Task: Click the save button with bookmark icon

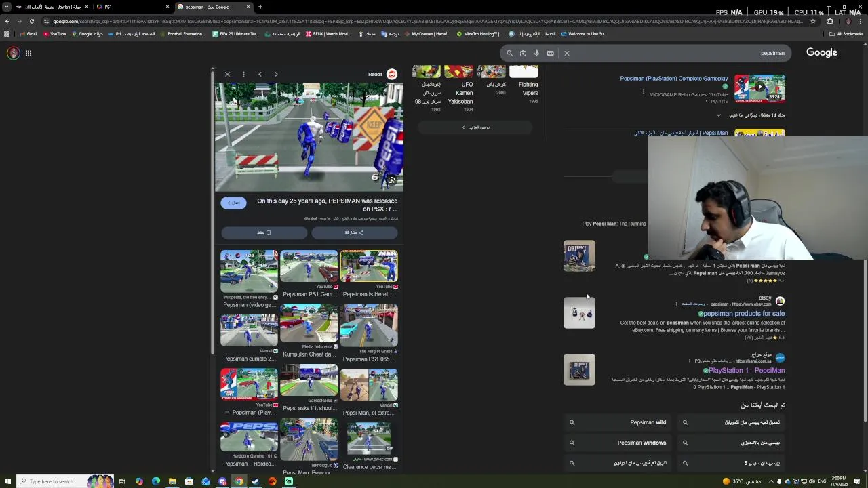Action: [x=264, y=232]
